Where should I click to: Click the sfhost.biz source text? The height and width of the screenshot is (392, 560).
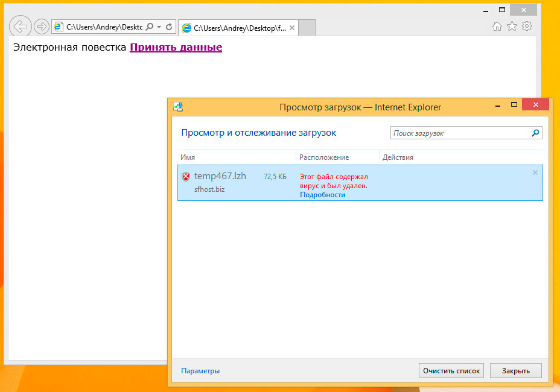209,189
